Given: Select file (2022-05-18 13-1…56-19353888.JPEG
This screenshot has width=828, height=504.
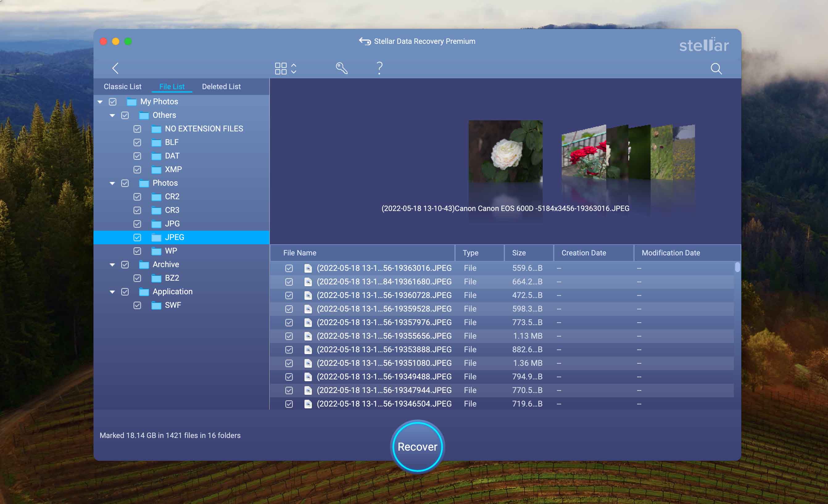Looking at the screenshot, I should click(x=502, y=349).
